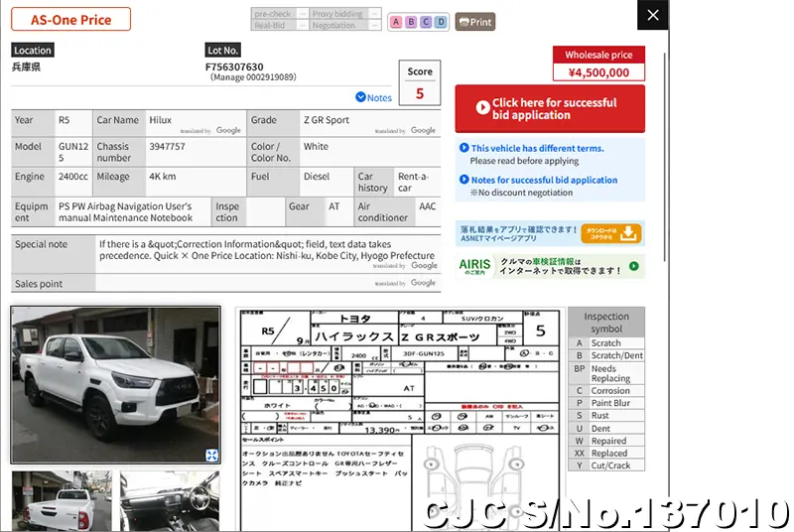Click the Score value 5

click(420, 93)
